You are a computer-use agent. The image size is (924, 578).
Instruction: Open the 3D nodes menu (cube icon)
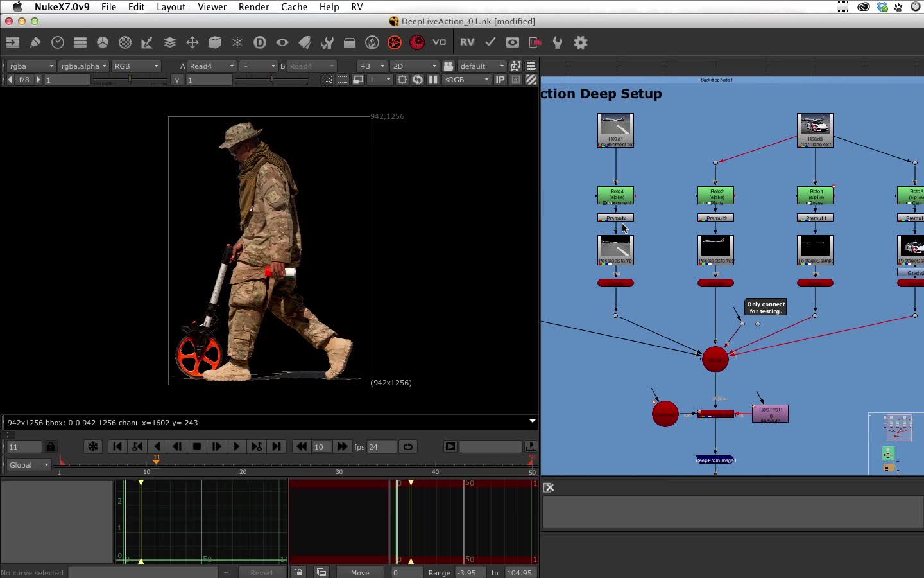tap(215, 42)
